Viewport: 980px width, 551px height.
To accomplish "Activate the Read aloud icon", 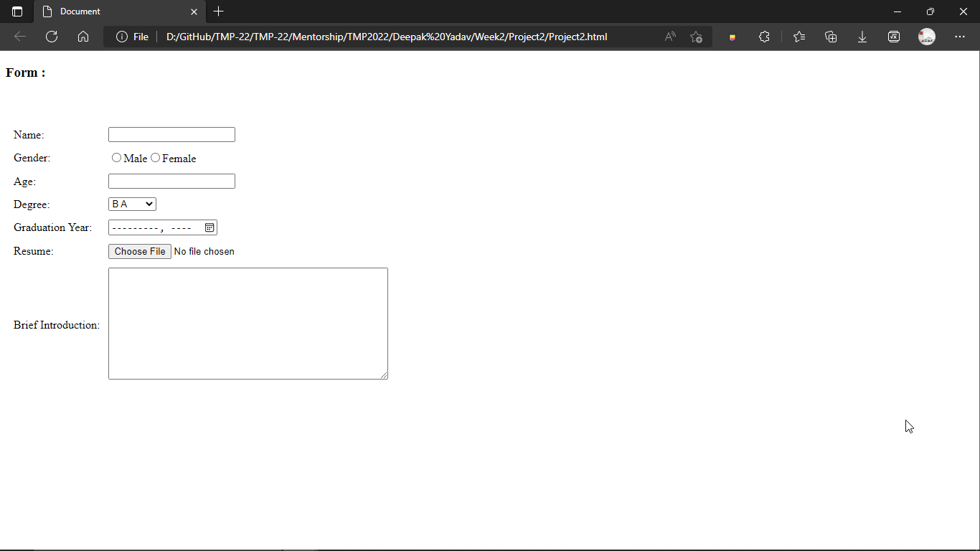I will pyautogui.click(x=670, y=37).
